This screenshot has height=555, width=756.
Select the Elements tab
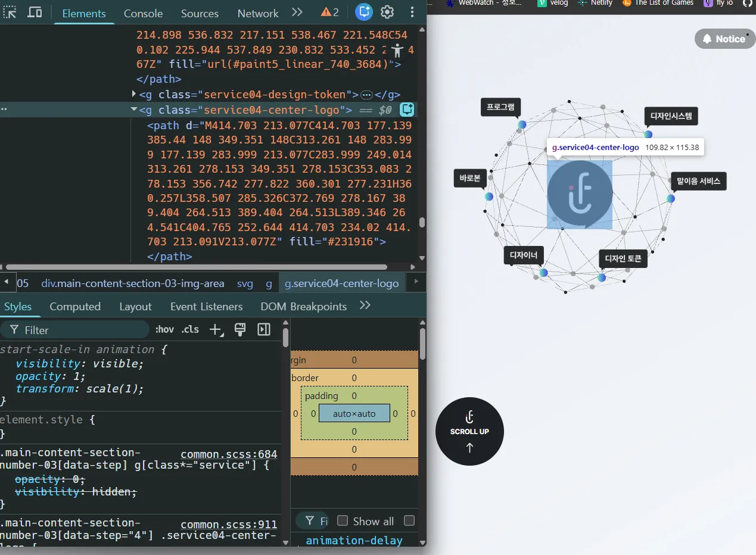point(84,13)
